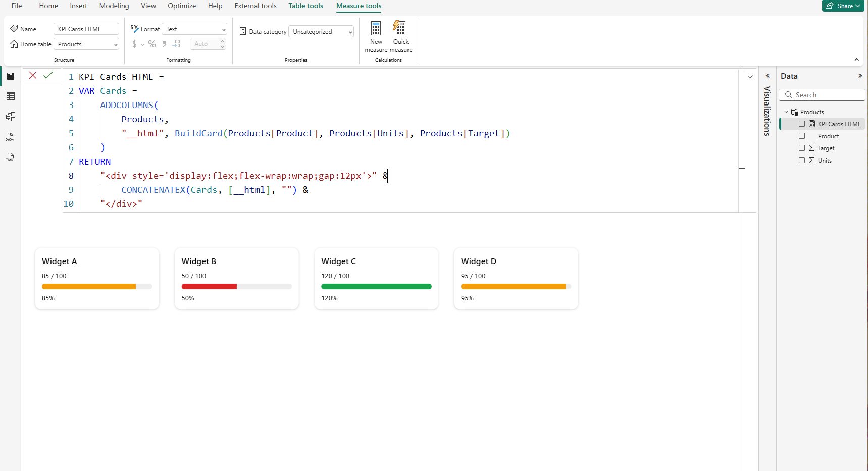868x471 pixels.
Task: Open DAX query view icon
Action: tap(11, 137)
